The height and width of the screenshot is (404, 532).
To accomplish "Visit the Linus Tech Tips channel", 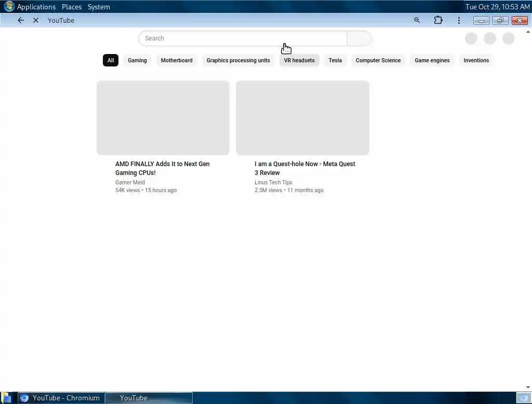I will pos(273,182).
